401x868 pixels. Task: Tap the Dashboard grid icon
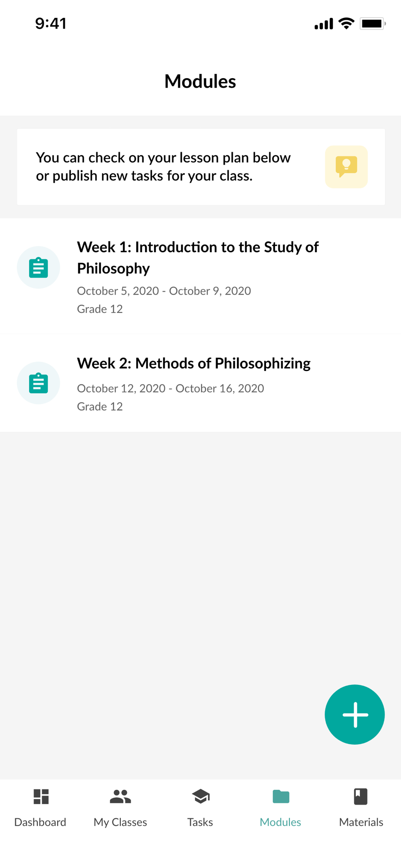(x=41, y=796)
